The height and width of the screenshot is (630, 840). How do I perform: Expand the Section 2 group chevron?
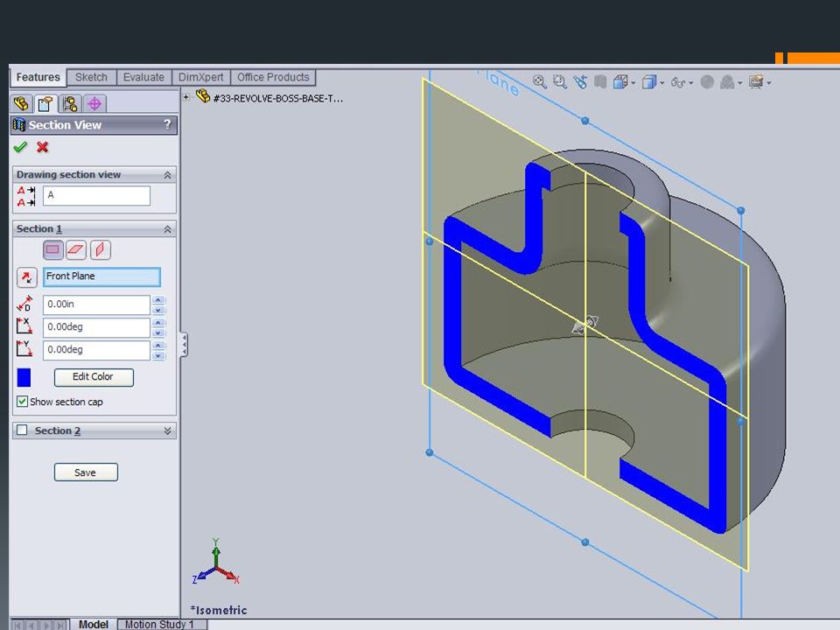(x=167, y=430)
